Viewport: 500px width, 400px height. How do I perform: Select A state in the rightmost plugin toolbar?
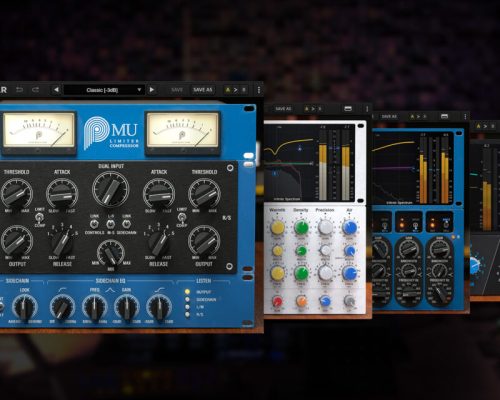(478, 126)
